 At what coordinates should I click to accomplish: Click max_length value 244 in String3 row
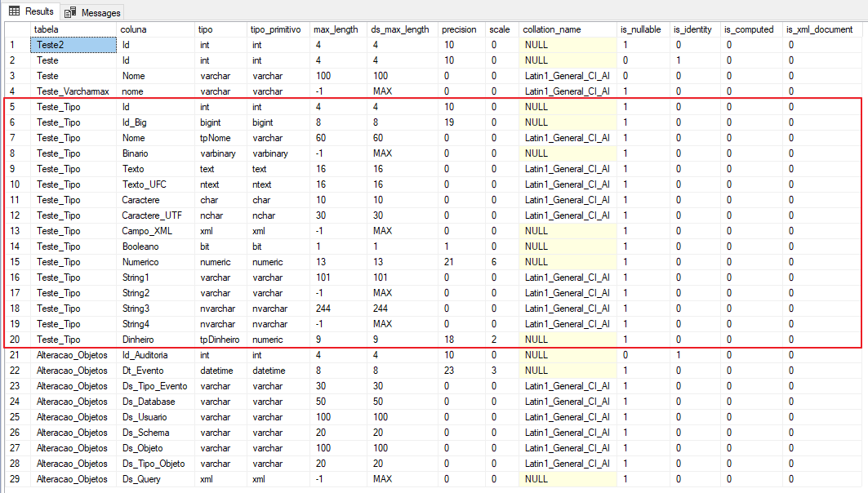pyautogui.click(x=338, y=309)
